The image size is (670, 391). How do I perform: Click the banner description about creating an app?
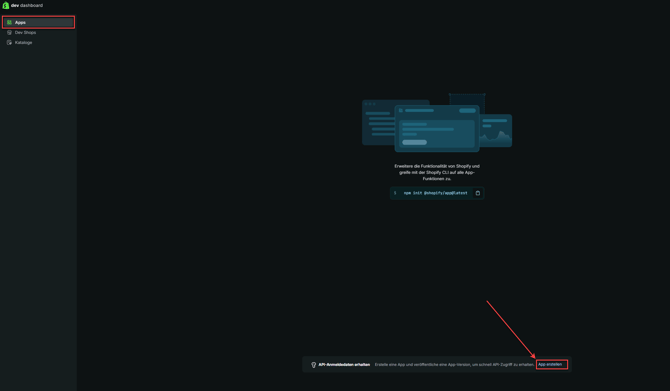[454, 365]
